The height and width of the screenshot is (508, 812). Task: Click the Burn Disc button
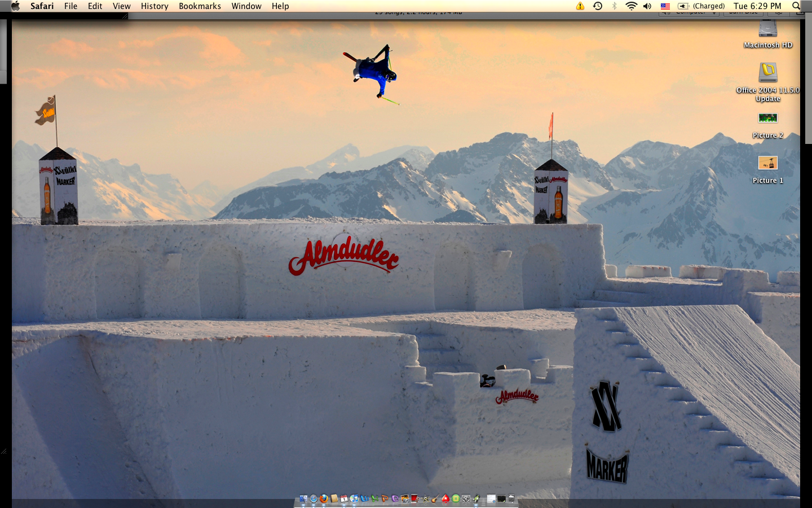[x=743, y=11]
